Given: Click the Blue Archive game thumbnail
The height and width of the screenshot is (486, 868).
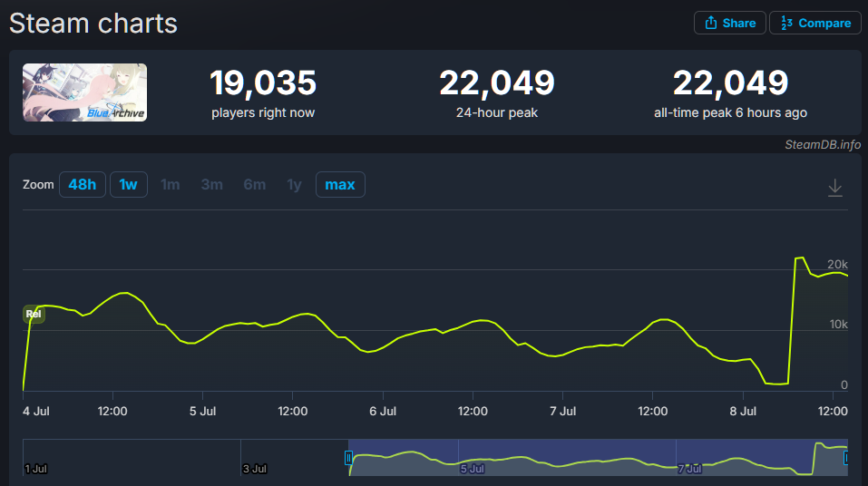Looking at the screenshot, I should (x=84, y=92).
